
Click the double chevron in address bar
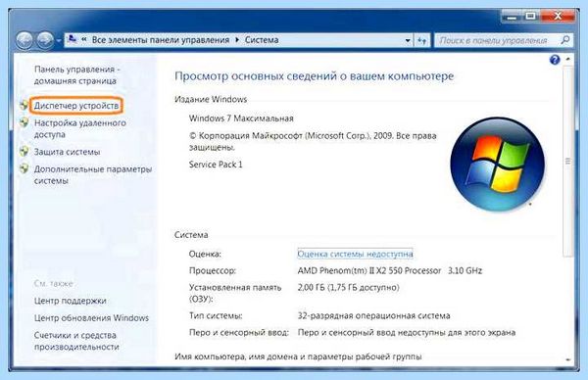84,39
